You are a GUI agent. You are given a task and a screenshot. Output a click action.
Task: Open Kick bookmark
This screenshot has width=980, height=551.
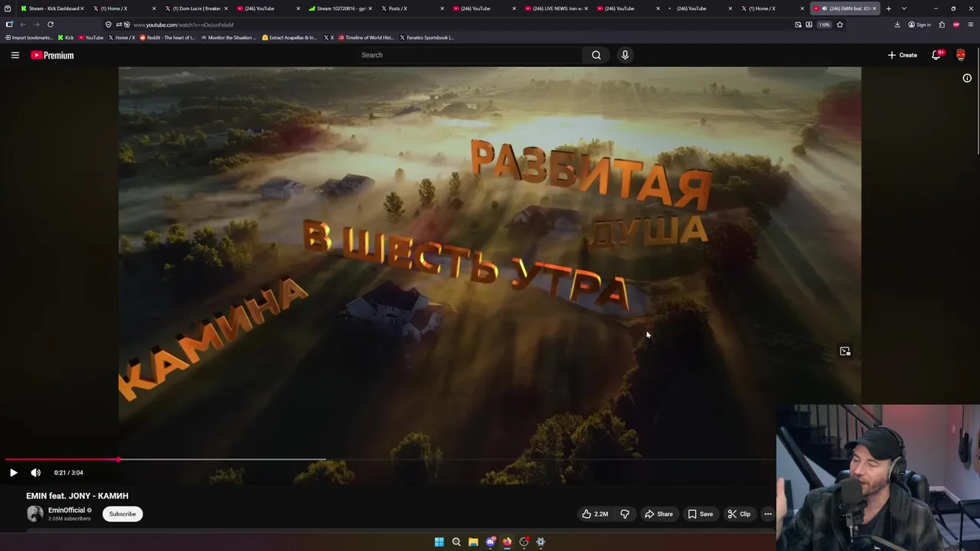[66, 37]
